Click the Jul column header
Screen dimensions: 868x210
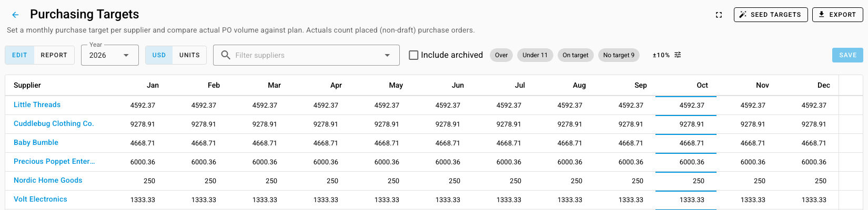pyautogui.click(x=520, y=85)
